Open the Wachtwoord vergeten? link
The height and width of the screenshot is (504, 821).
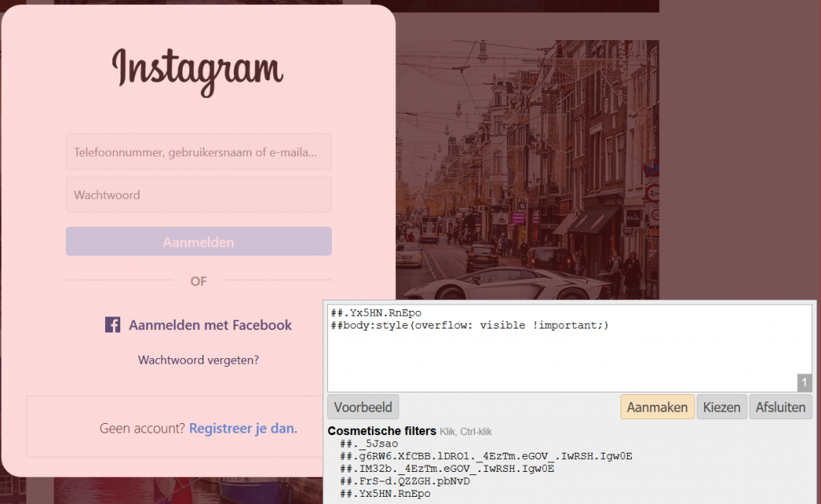tap(199, 360)
